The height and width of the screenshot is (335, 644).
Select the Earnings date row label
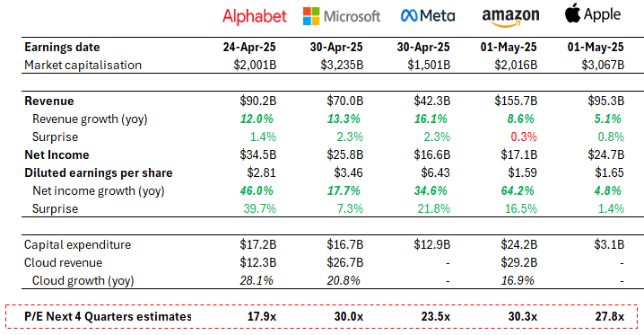[x=62, y=48]
